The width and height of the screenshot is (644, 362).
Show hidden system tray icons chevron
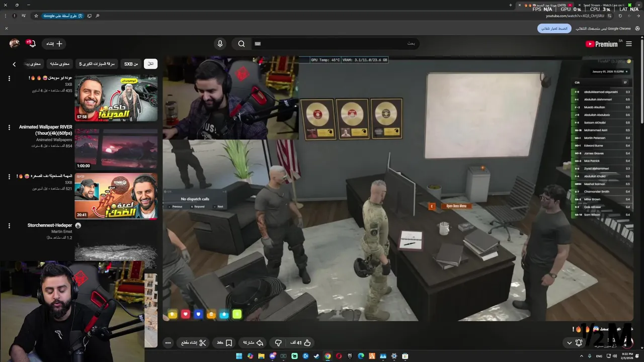582,356
